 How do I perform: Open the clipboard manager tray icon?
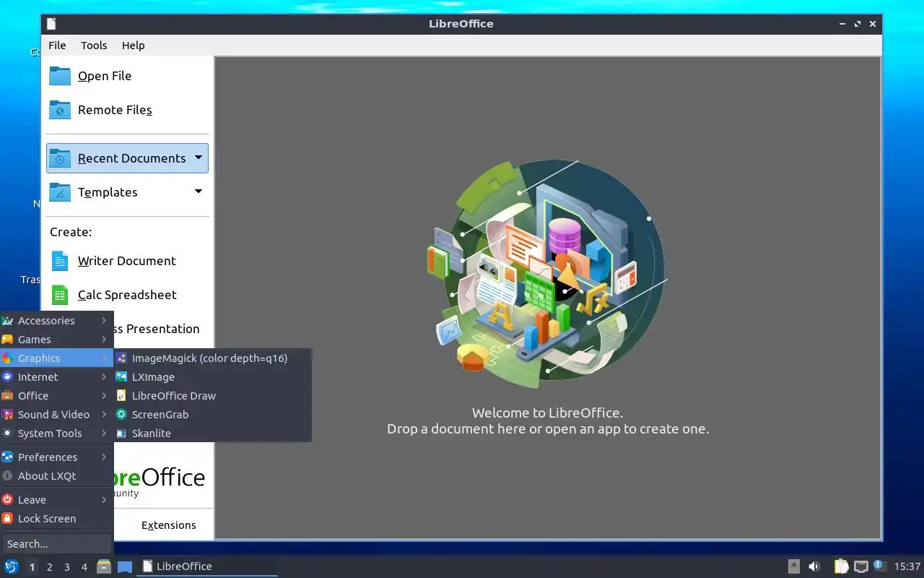(841, 566)
